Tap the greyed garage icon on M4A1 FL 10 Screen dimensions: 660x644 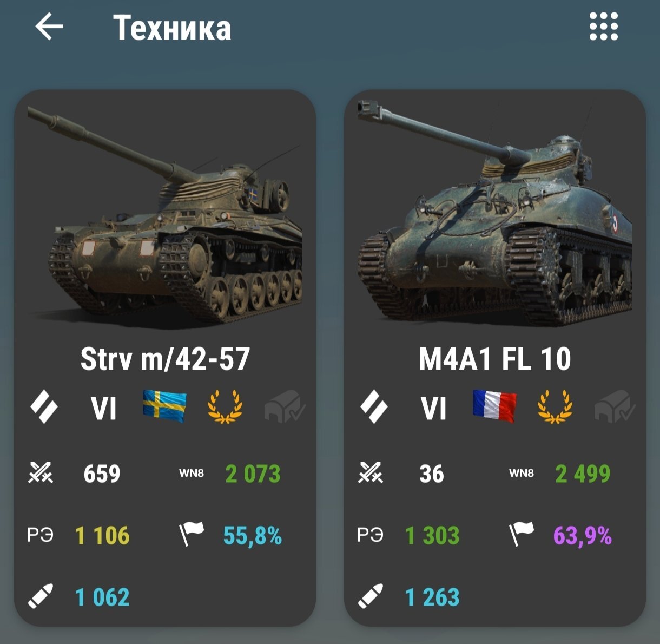pyautogui.click(x=615, y=407)
